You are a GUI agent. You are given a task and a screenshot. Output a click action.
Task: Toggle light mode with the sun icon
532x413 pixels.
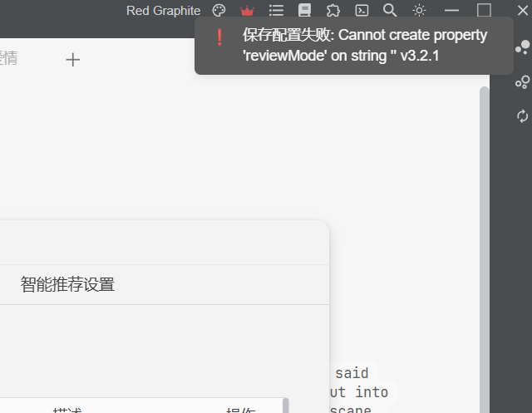point(419,11)
